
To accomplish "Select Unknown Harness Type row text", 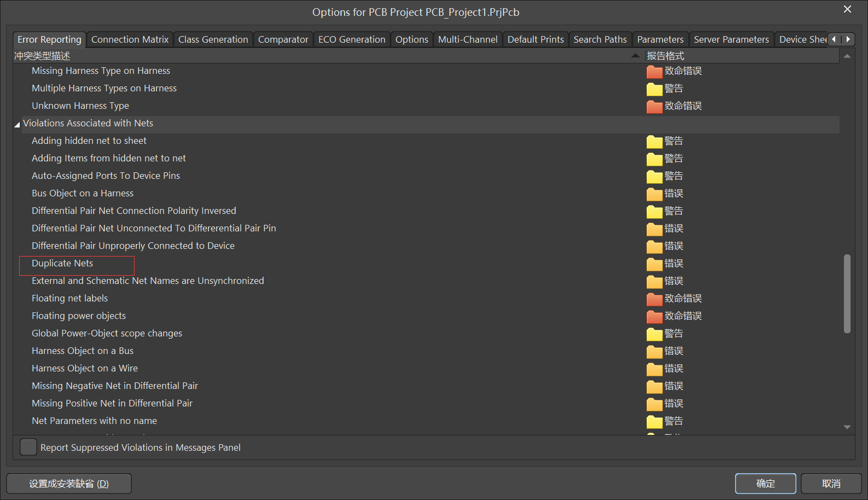I will pos(80,106).
